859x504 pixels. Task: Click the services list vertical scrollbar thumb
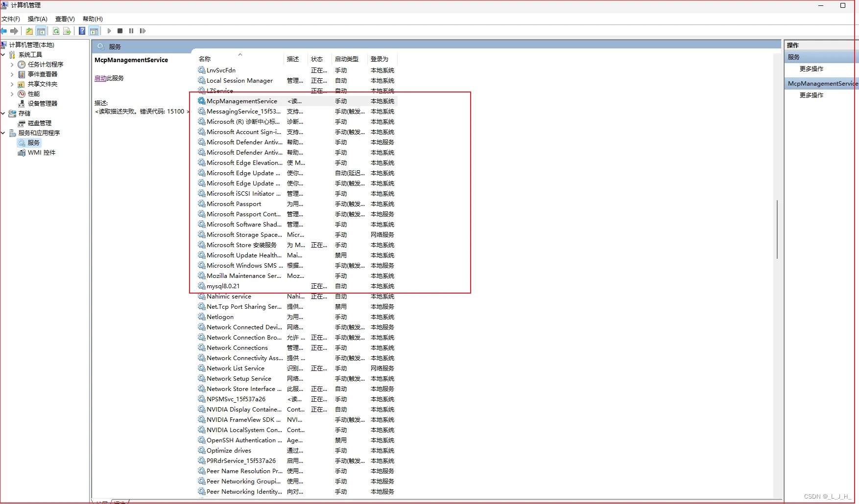[x=777, y=229]
